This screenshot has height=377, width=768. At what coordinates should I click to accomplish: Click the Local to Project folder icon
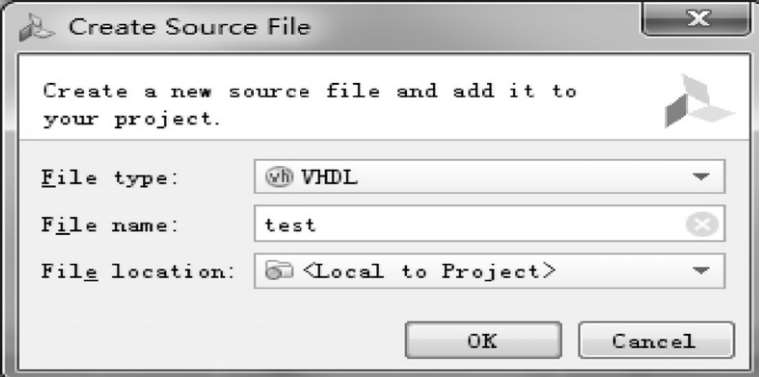pyautogui.click(x=279, y=271)
